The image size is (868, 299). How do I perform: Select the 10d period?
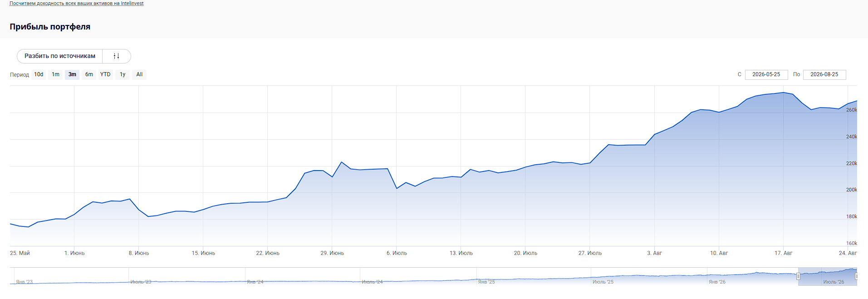click(x=39, y=74)
